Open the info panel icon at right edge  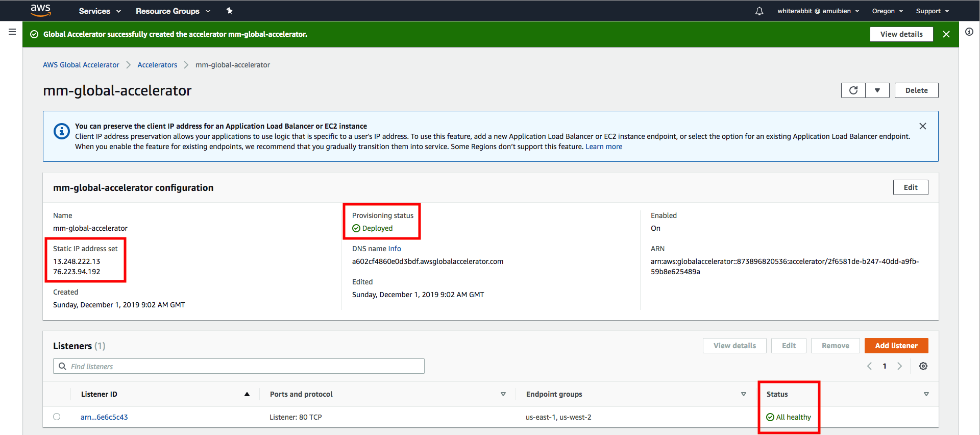click(969, 32)
